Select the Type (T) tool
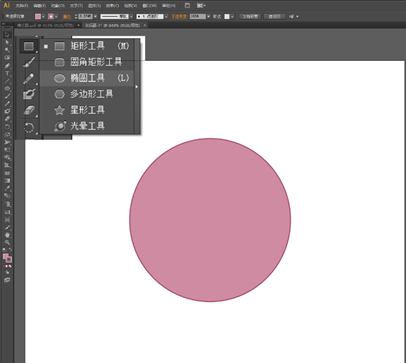 point(7,73)
